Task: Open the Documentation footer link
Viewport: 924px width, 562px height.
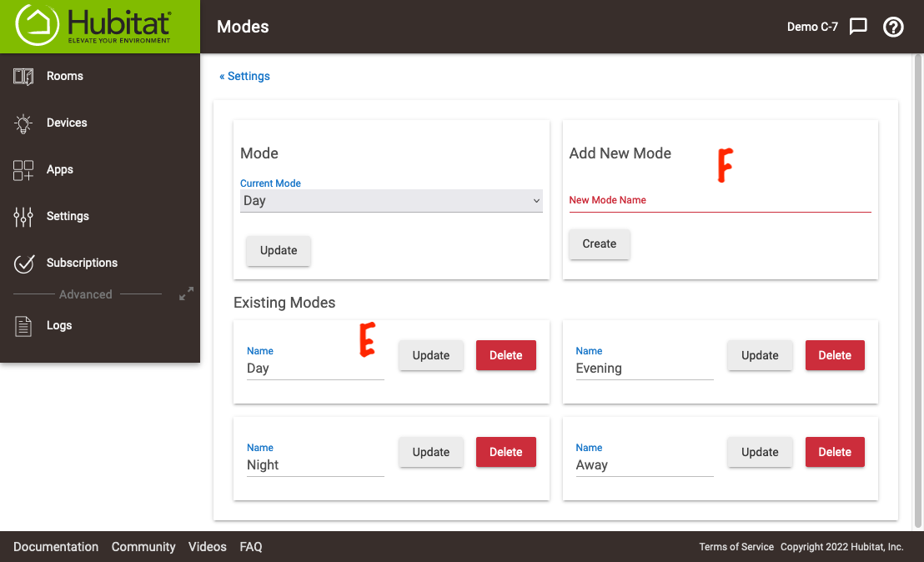Action: point(56,547)
